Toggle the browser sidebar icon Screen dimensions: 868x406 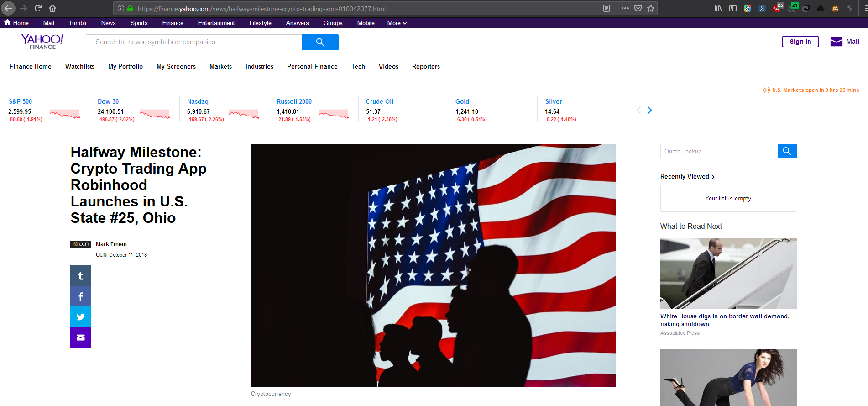(733, 8)
